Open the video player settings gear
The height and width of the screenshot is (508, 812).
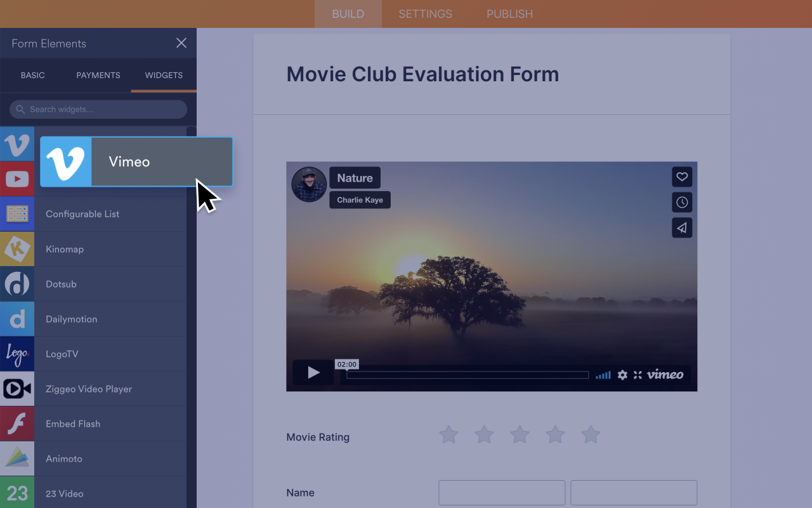click(x=622, y=375)
